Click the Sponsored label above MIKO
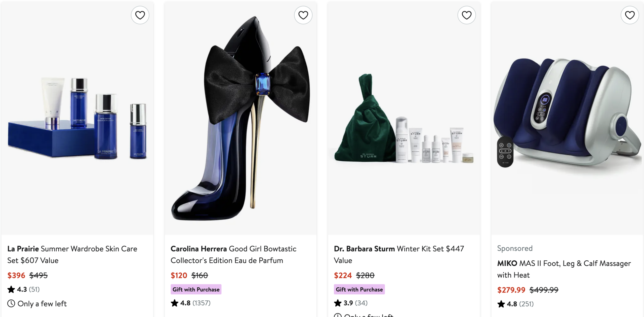Viewport: 644px width, 317px height. pos(515,248)
